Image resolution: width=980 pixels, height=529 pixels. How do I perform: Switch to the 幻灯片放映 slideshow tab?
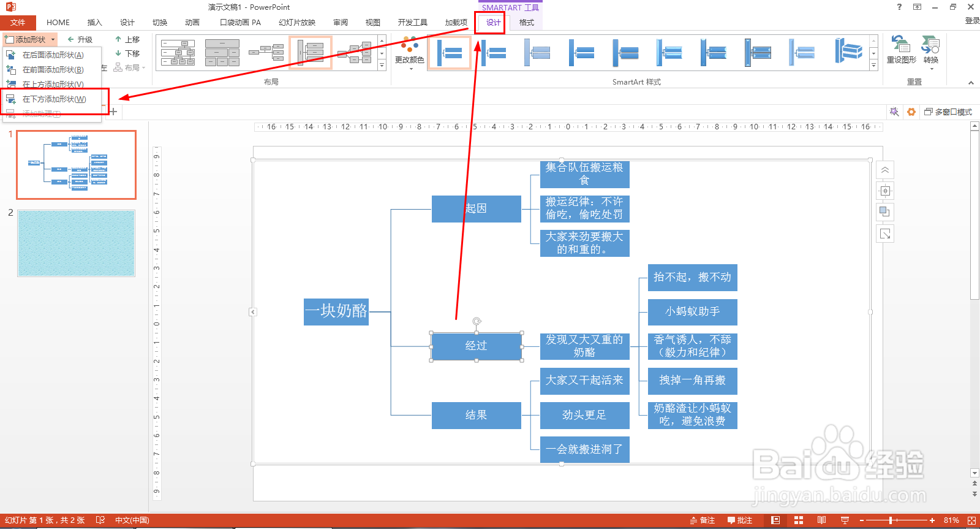[297, 23]
